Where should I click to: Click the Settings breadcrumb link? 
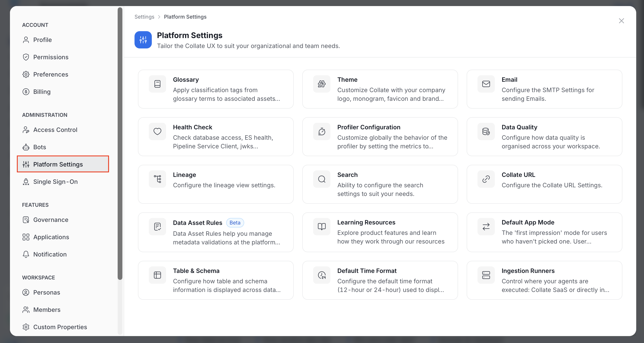(x=144, y=17)
